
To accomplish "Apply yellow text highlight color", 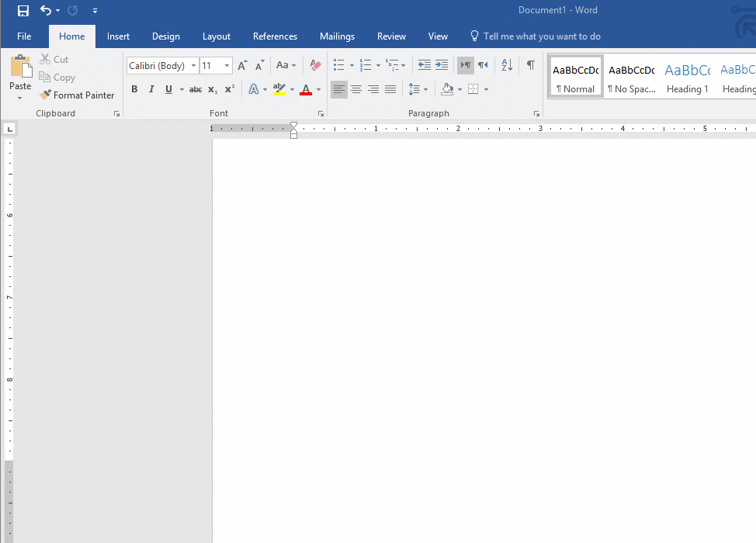I will 279,89.
